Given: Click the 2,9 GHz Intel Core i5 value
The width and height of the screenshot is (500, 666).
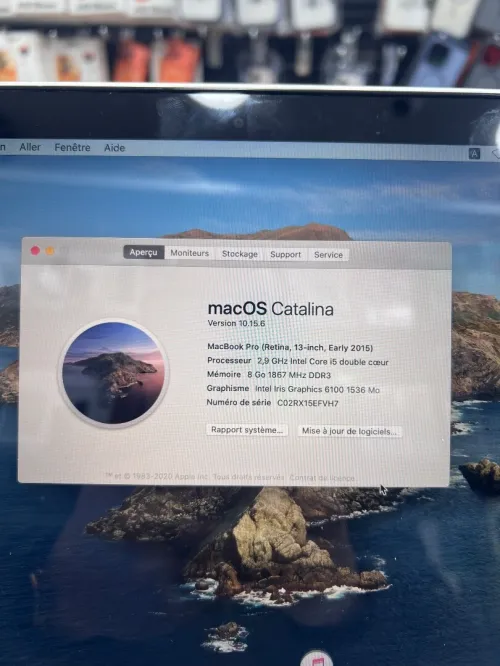Looking at the screenshot, I should (323, 361).
